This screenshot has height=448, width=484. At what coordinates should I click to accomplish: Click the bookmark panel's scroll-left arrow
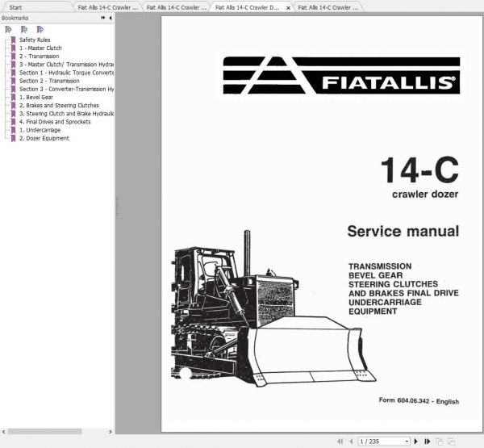pyautogui.click(x=3, y=432)
